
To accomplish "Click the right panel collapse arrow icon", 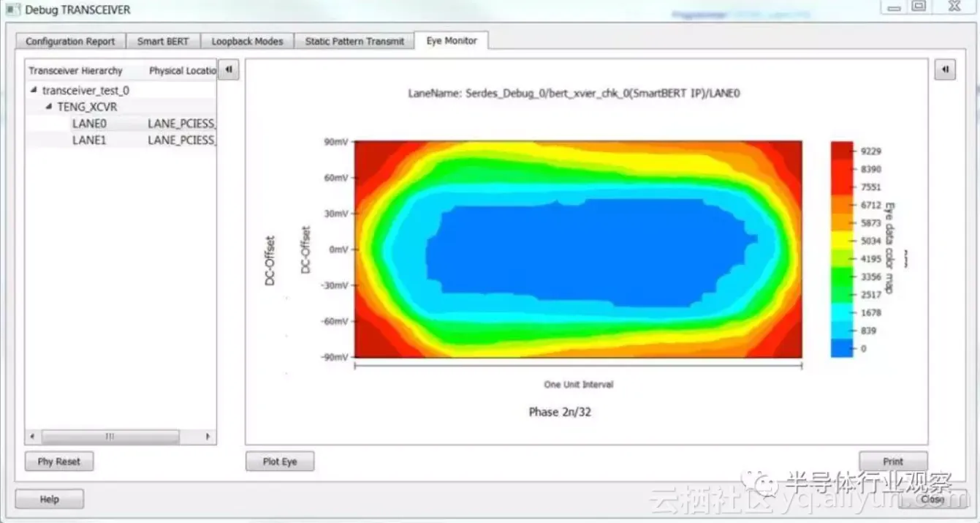I will (x=945, y=69).
